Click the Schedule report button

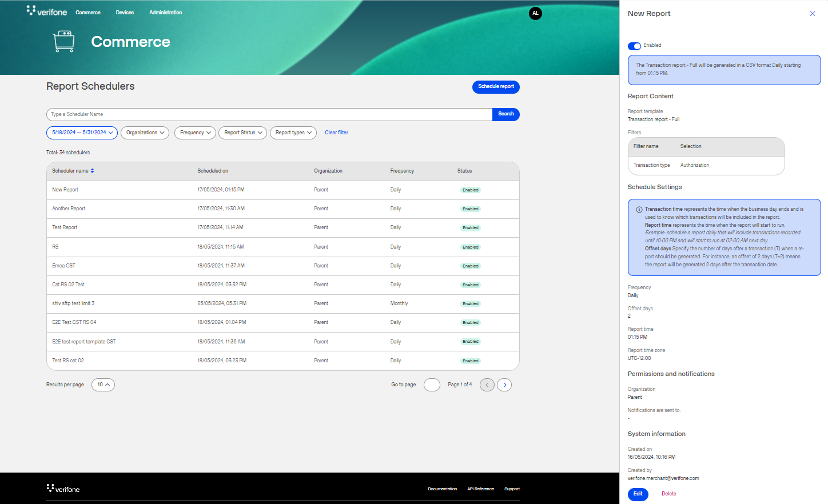pyautogui.click(x=496, y=87)
